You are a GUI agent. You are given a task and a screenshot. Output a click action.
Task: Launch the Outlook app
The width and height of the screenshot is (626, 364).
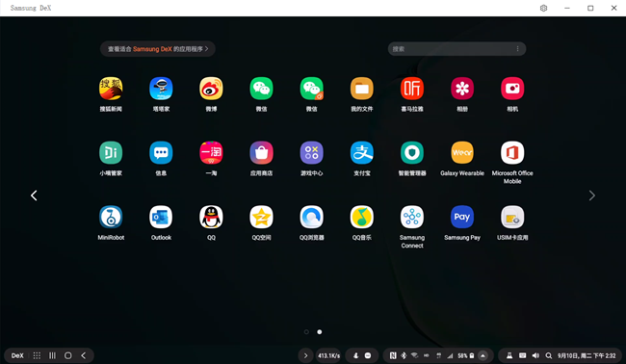click(x=161, y=217)
